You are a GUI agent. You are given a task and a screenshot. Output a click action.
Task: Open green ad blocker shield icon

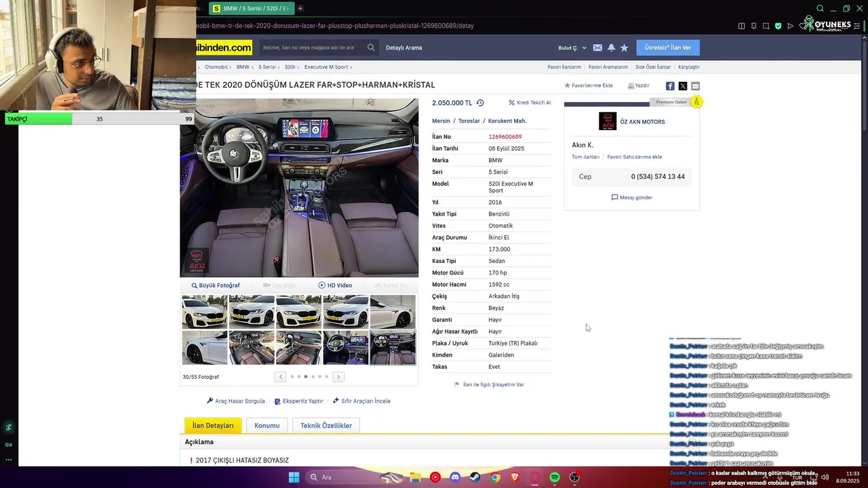click(778, 26)
